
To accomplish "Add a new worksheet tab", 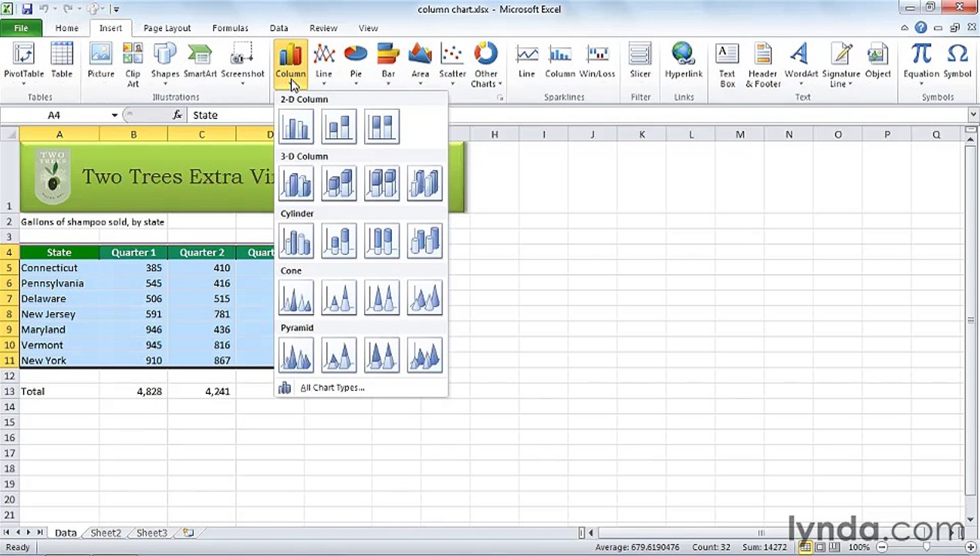I will coord(188,533).
